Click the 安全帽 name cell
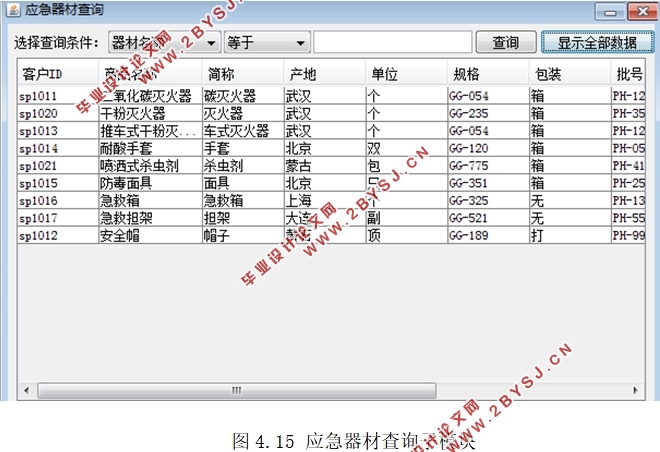This screenshot has height=452, width=660. [151, 235]
